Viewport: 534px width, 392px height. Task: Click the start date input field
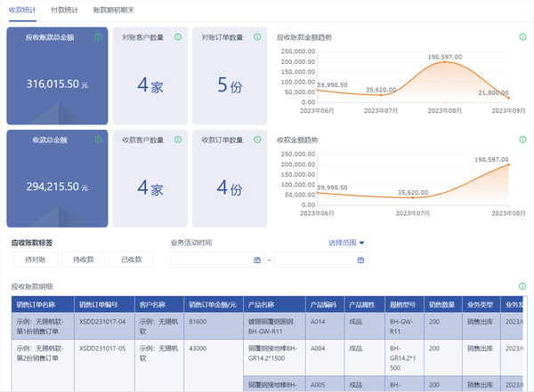point(217,260)
